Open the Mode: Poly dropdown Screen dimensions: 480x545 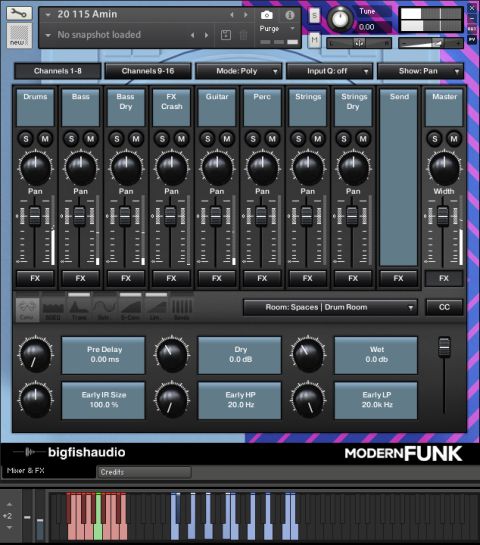(239, 71)
